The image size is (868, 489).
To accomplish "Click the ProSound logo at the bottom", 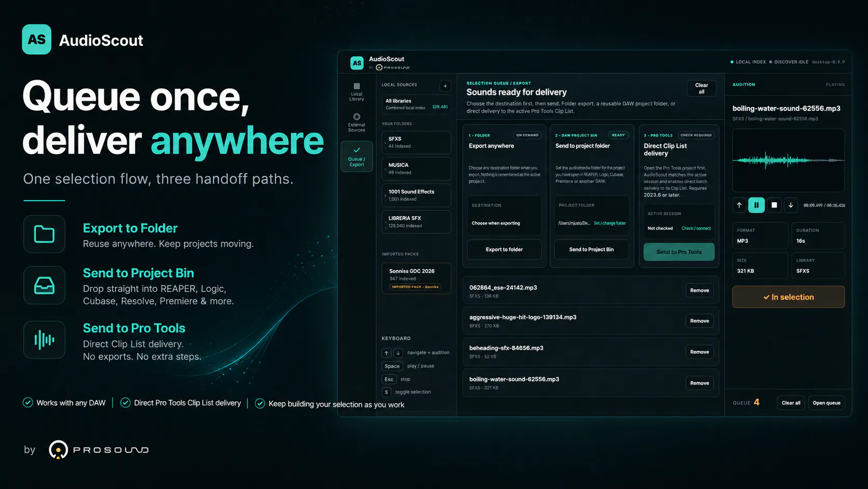I will tap(99, 450).
